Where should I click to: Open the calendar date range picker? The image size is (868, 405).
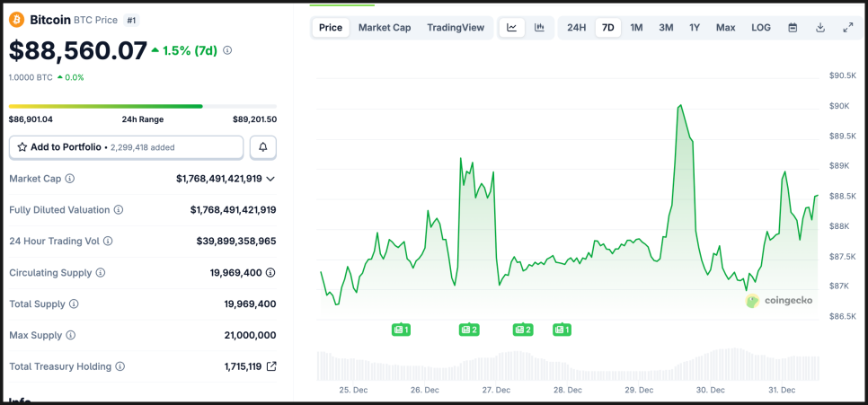point(793,28)
